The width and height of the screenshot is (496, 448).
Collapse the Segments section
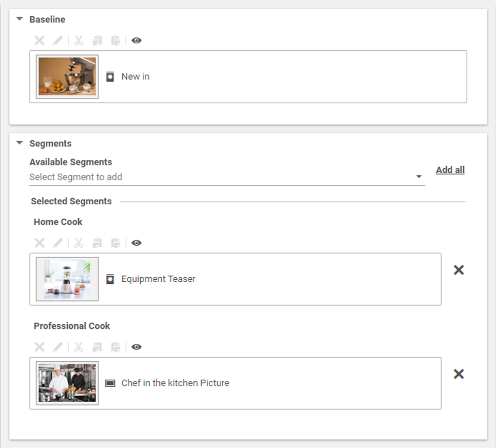pyautogui.click(x=20, y=143)
